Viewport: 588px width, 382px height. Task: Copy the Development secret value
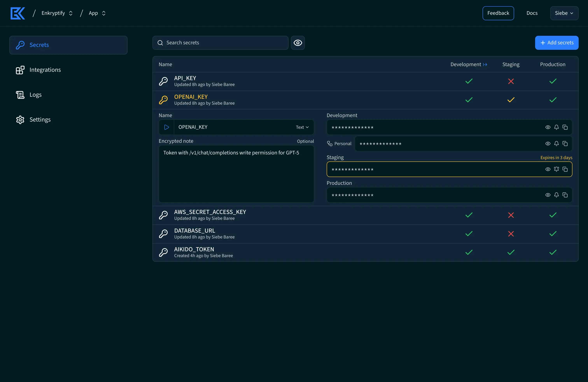point(565,127)
